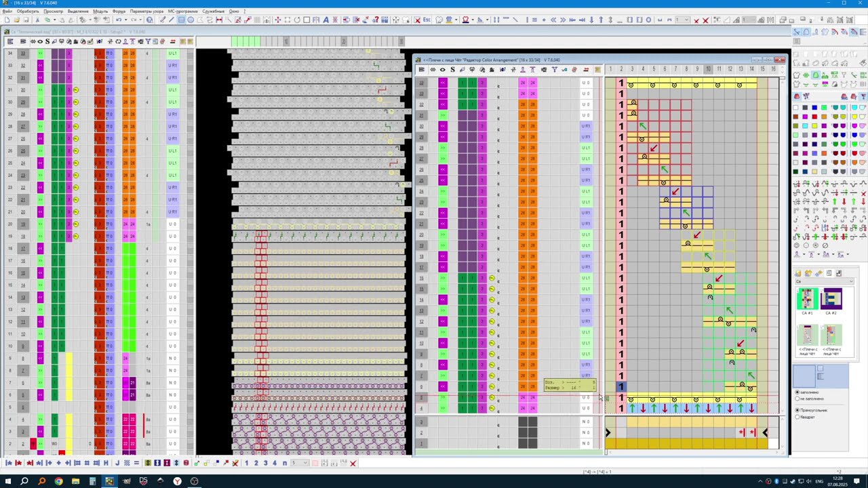The height and width of the screenshot is (488, 868).
Task: Click the Save diskette icon in main toolbar
Action: (x=26, y=20)
